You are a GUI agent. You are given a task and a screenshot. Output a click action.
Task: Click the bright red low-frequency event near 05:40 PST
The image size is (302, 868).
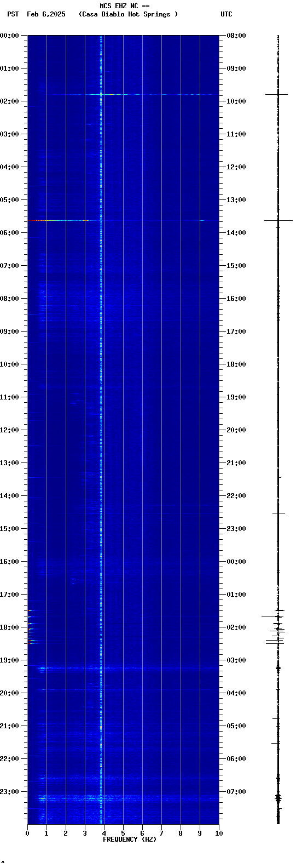click(x=59, y=220)
